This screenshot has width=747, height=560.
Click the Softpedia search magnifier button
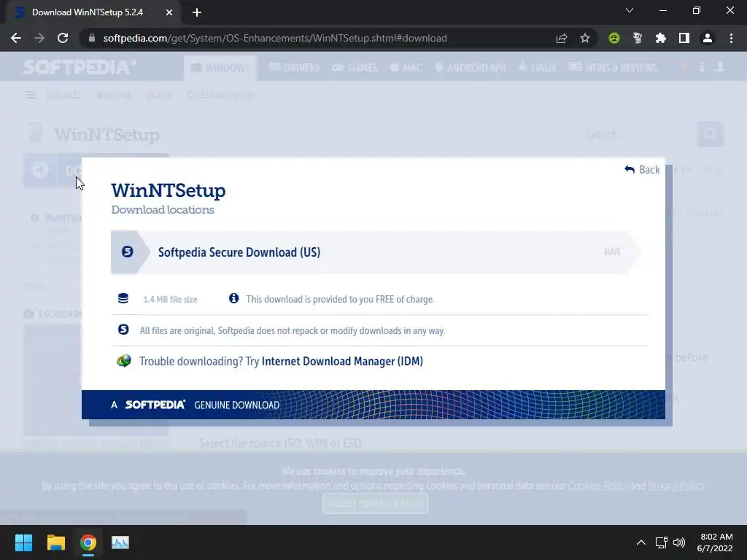pos(711,134)
